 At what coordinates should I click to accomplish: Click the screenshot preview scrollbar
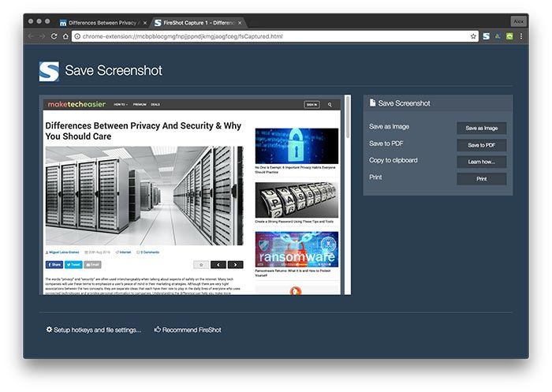(x=348, y=118)
